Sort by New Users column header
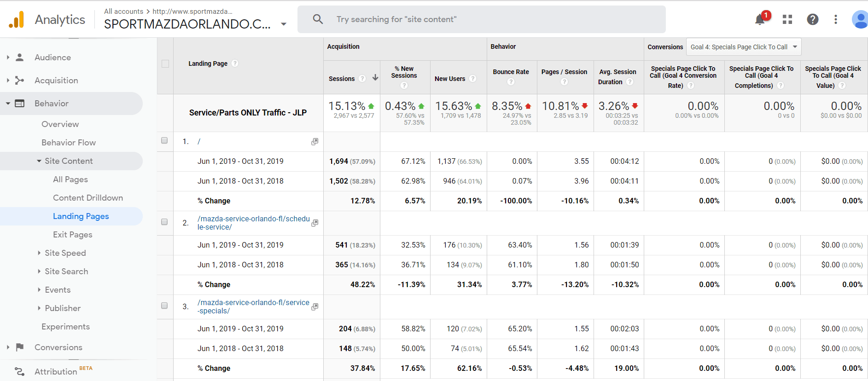Image resolution: width=868 pixels, height=381 pixels. [450, 79]
